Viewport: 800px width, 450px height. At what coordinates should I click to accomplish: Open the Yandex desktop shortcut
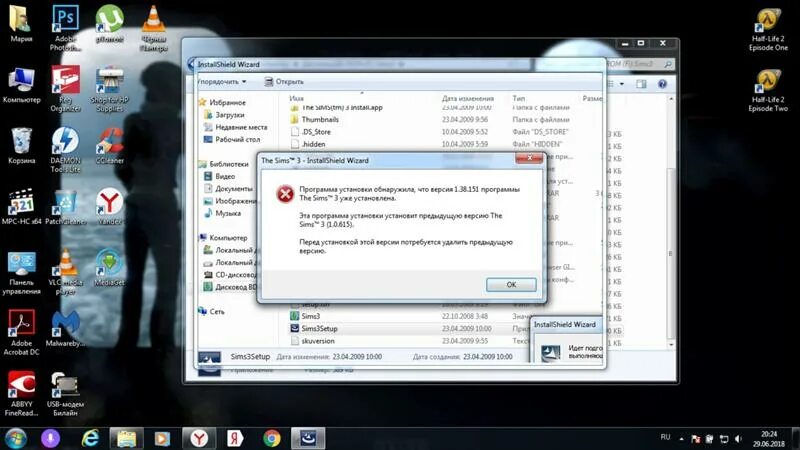(109, 207)
